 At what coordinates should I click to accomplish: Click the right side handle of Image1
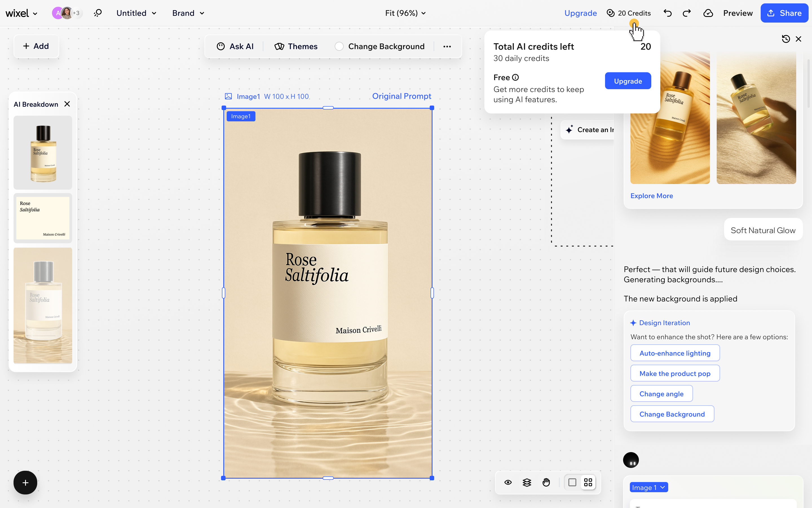pyautogui.click(x=432, y=293)
